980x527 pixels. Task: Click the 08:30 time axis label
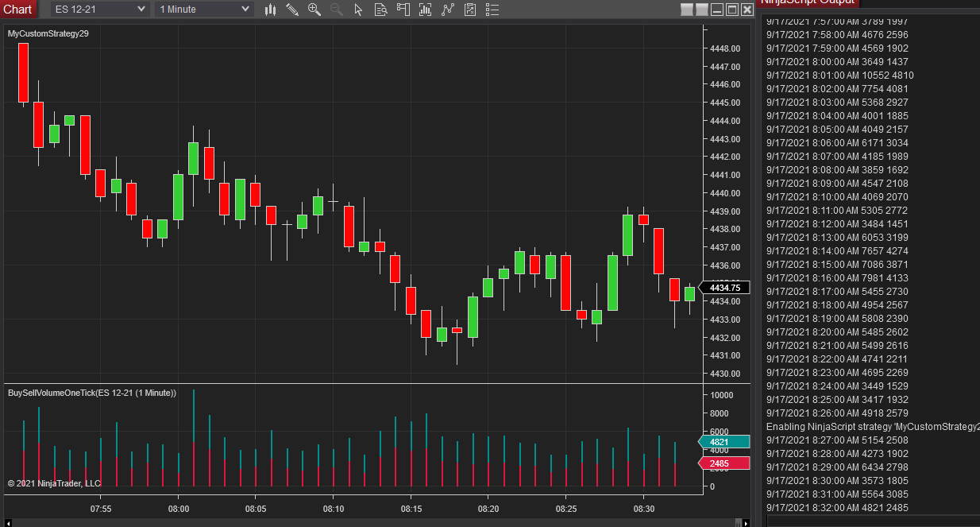click(x=644, y=508)
